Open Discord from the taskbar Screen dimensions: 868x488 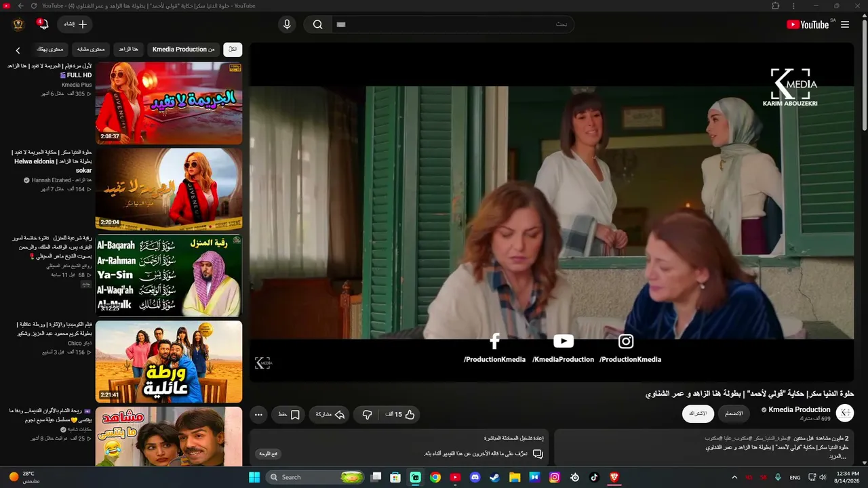475,477
